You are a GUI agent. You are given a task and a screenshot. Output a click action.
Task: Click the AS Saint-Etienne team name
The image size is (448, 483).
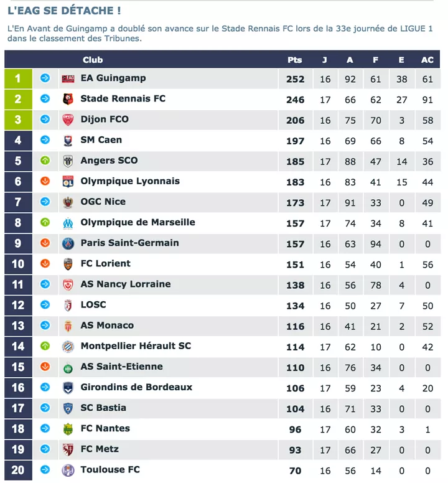click(x=121, y=367)
